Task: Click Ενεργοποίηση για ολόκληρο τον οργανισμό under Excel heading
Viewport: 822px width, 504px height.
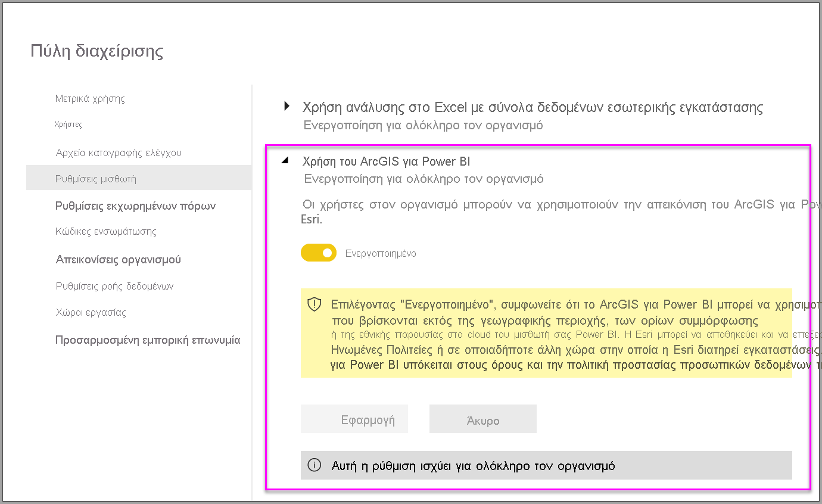Action: click(x=423, y=126)
